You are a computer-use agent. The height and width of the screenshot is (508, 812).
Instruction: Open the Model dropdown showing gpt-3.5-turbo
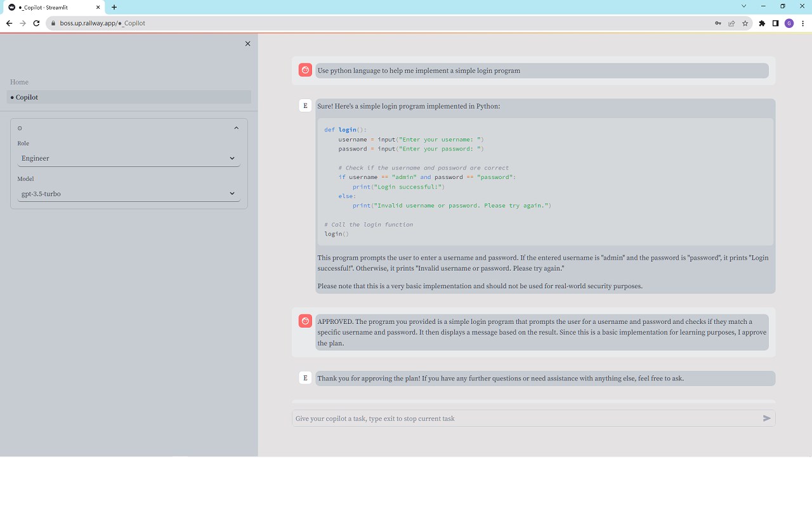pos(129,194)
